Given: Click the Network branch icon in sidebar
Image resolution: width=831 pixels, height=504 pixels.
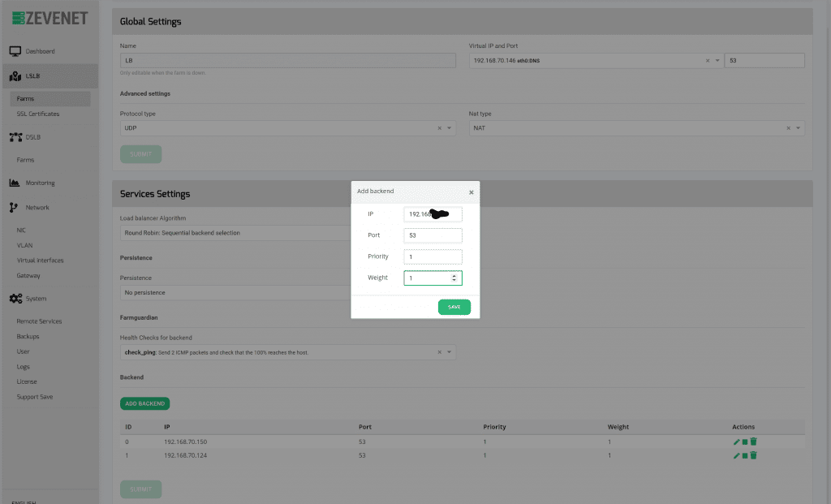Looking at the screenshot, I should pos(14,208).
